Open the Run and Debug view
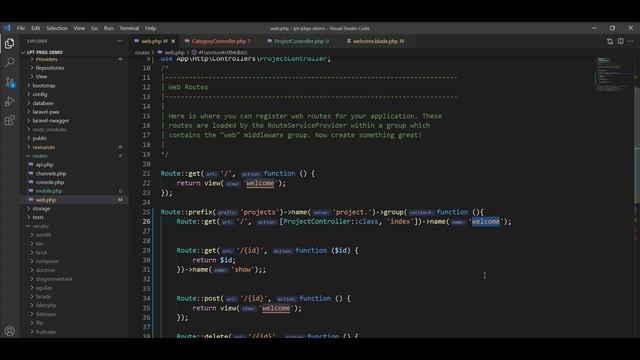The width and height of the screenshot is (640, 360). pyautogui.click(x=9, y=101)
